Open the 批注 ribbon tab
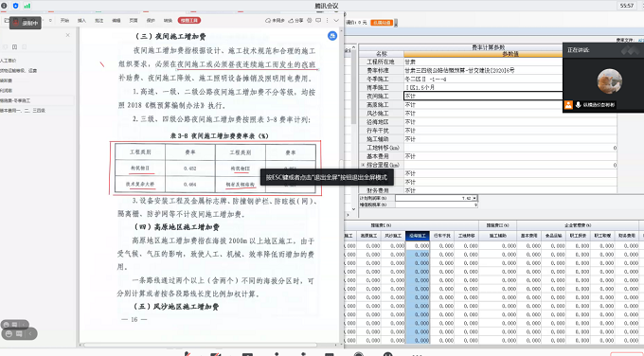Viewport: 644px width, 356px height. click(99, 20)
